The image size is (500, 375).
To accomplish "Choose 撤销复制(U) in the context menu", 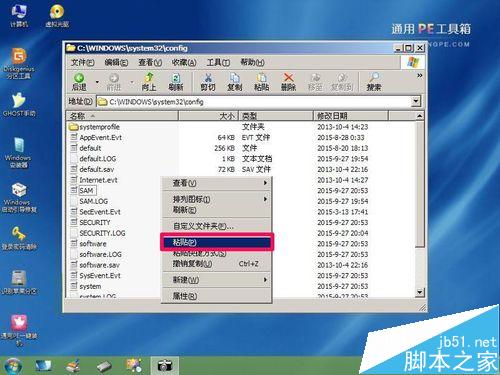I will click(217, 264).
